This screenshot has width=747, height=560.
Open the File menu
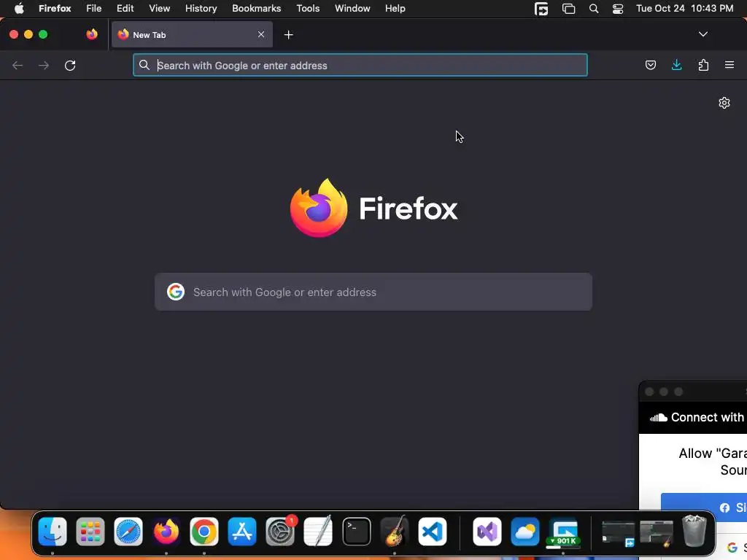[x=94, y=9]
